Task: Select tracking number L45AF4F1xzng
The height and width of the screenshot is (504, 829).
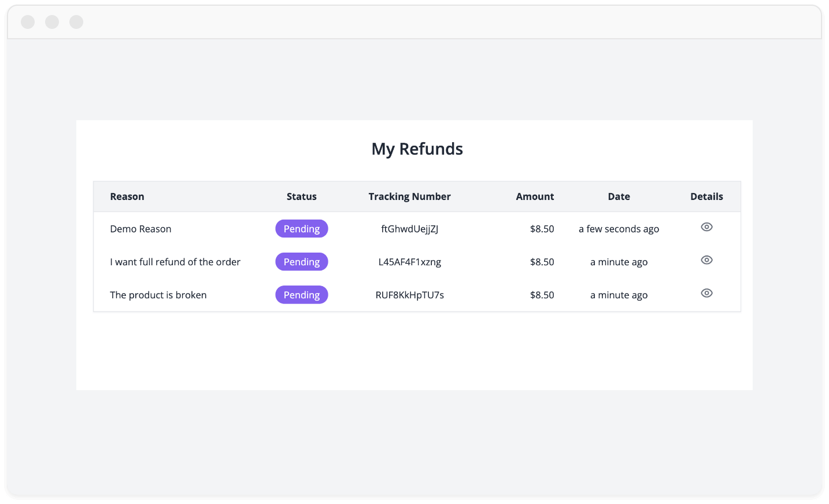Action: (409, 262)
